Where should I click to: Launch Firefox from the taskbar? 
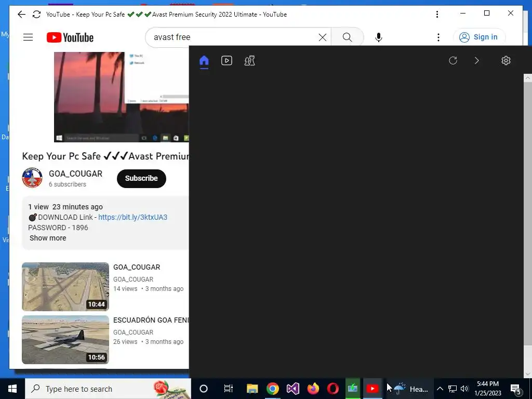point(313,389)
